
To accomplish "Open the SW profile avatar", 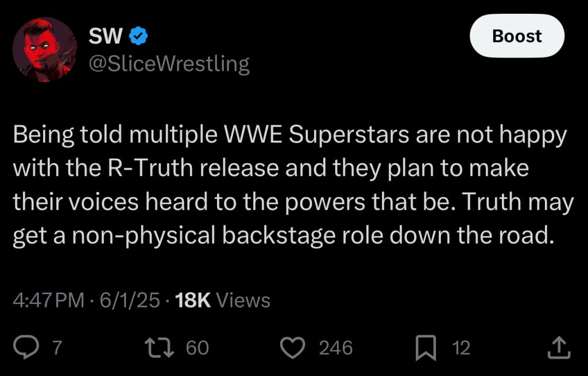I will click(x=45, y=49).
